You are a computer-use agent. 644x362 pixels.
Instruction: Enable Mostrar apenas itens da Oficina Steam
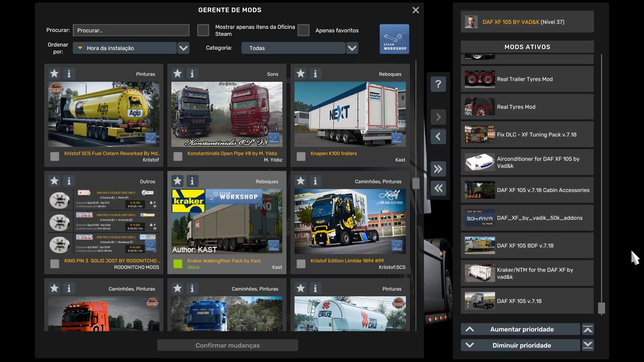[x=203, y=30]
